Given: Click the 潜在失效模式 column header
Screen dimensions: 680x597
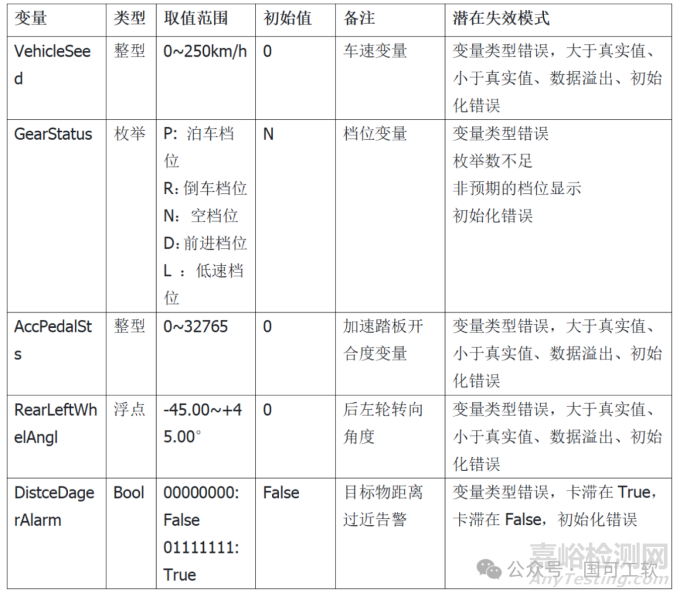Looking at the screenshot, I should 499,19.
